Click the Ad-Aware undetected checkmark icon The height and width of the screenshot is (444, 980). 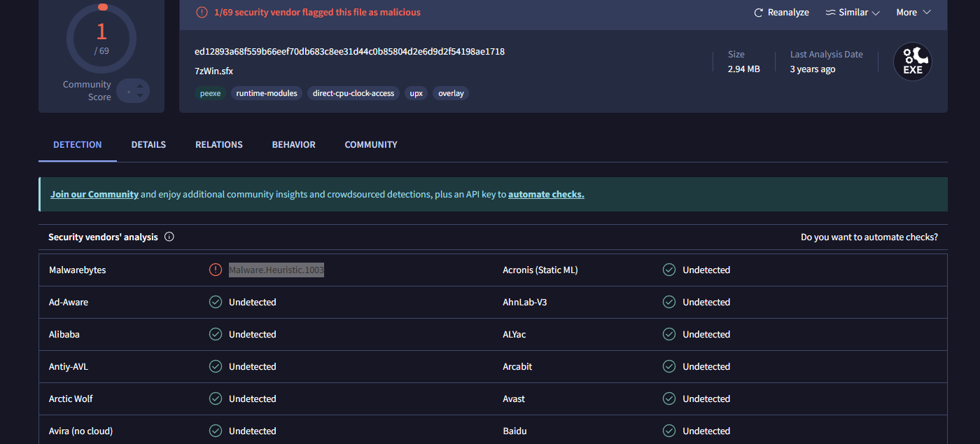click(216, 302)
